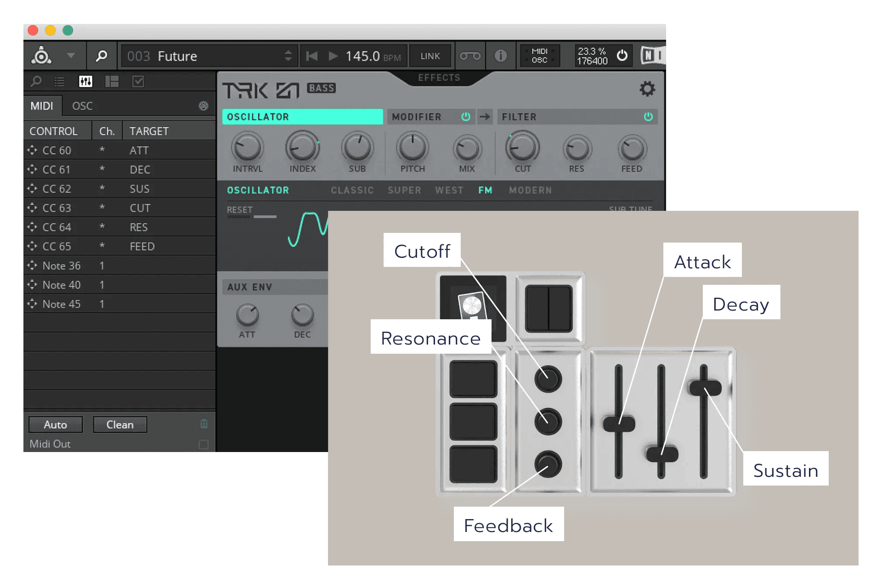Image resolution: width=882 pixels, height=588 pixels.
Task: Click the INTRVL knob
Action: 248,147
